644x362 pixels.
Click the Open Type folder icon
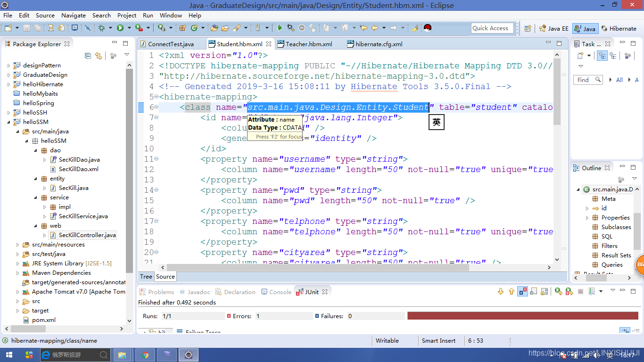click(x=215, y=28)
